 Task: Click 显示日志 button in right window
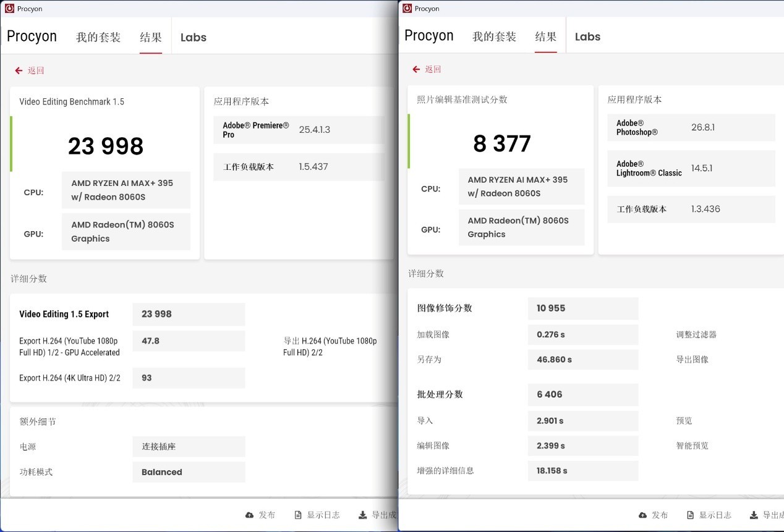715,515
